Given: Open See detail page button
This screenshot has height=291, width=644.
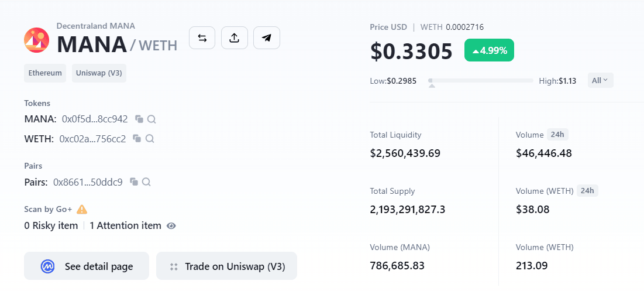Looking at the screenshot, I should [x=87, y=266].
